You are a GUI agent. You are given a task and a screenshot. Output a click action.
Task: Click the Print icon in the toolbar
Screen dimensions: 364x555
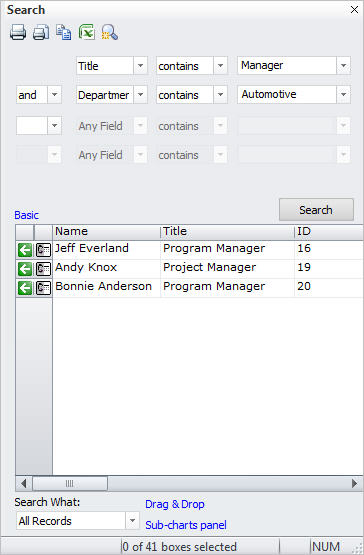click(18, 33)
